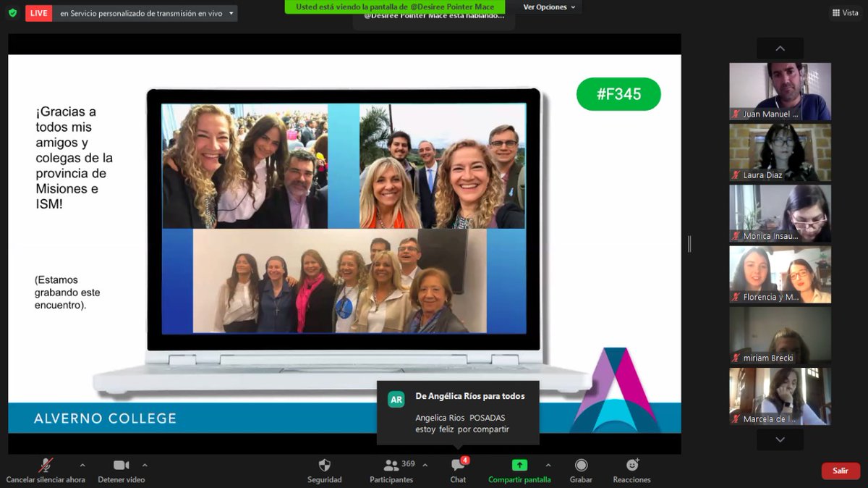868x488 pixels.
Task: Click the red LIVE indicator badge
Action: click(38, 13)
